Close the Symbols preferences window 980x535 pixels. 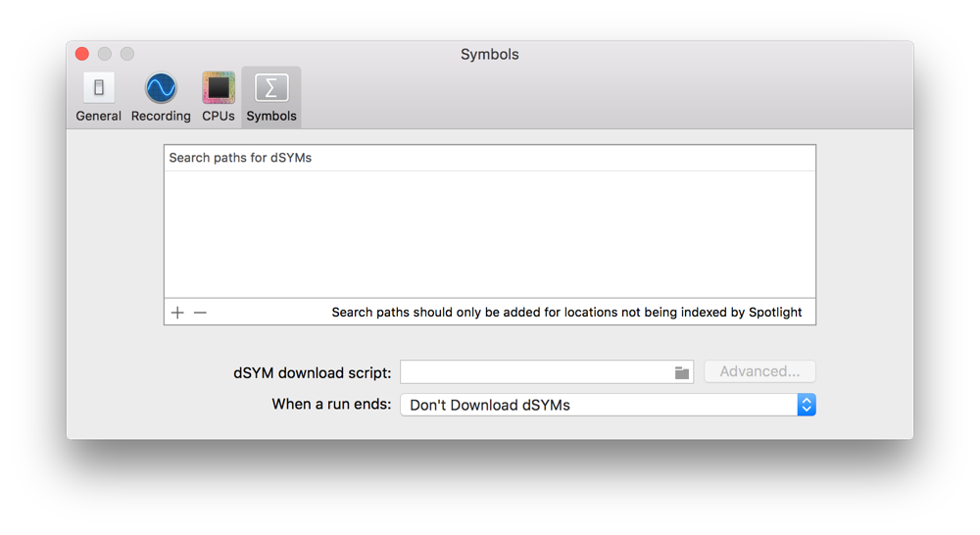coord(82,54)
